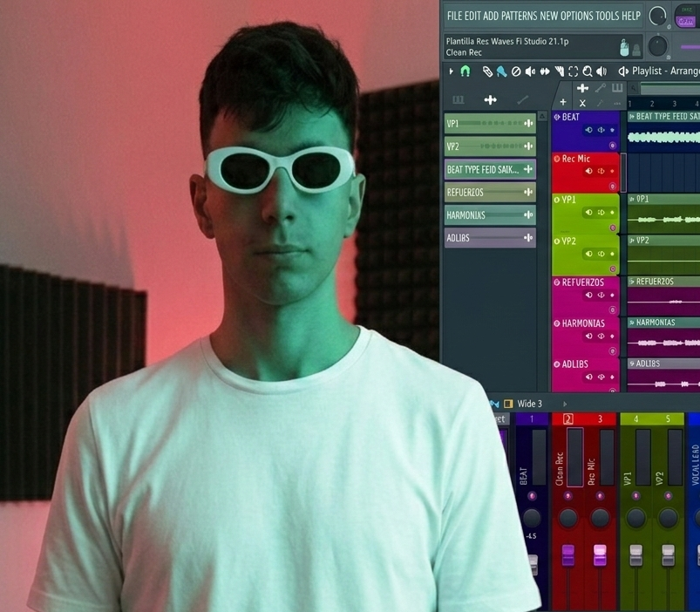This screenshot has width=700, height=612.
Task: Click the Clean Rec channel volume fader
Action: 567,555
